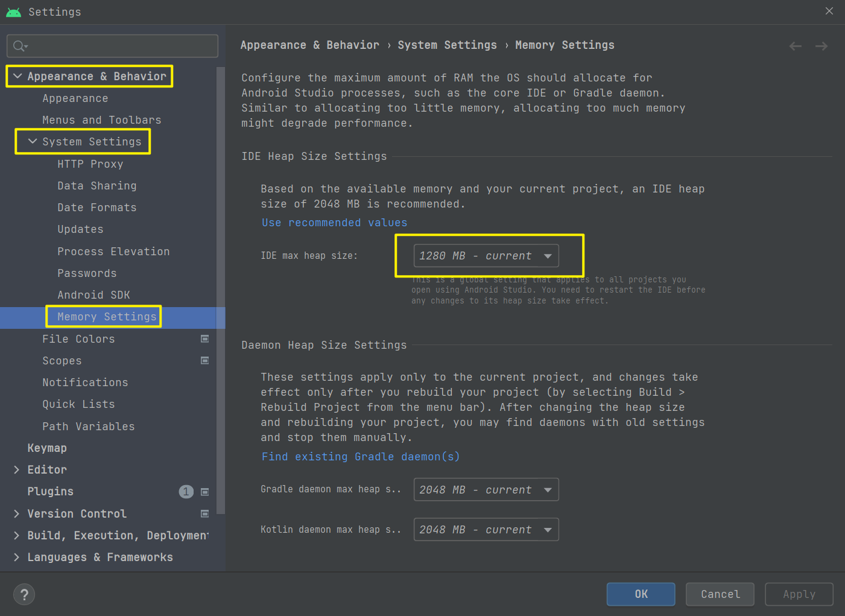Confirm with the OK button
The image size is (845, 616).
[641, 594]
